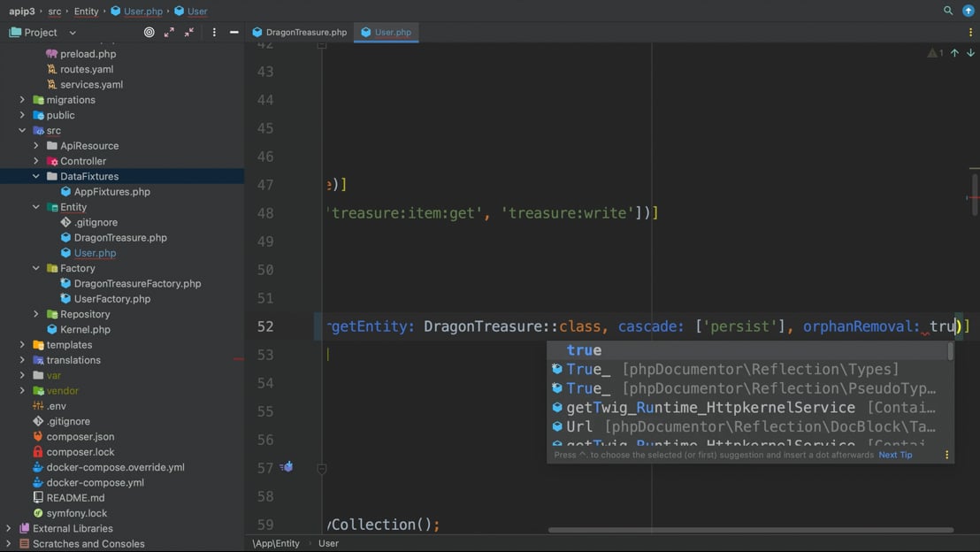
Task: Expand the Repository folder
Action: click(35, 314)
